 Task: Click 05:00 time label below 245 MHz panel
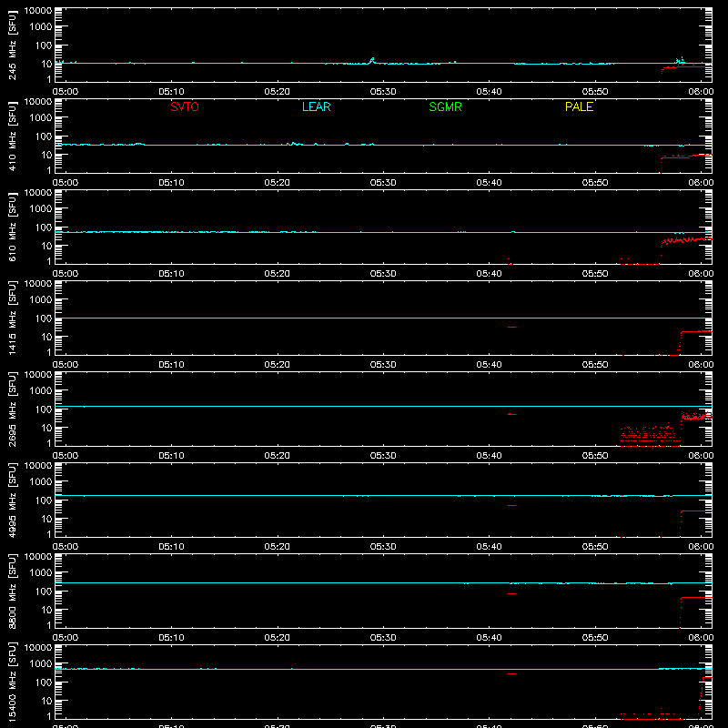(66, 92)
